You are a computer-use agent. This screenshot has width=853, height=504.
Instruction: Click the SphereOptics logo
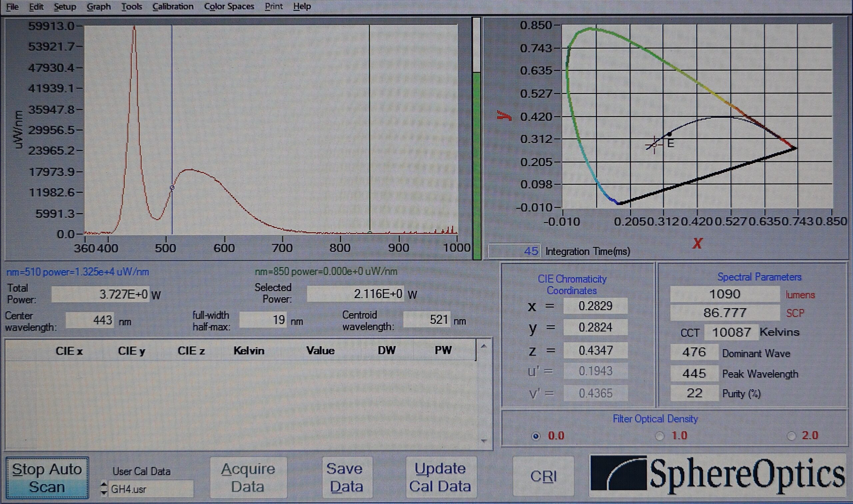718,475
